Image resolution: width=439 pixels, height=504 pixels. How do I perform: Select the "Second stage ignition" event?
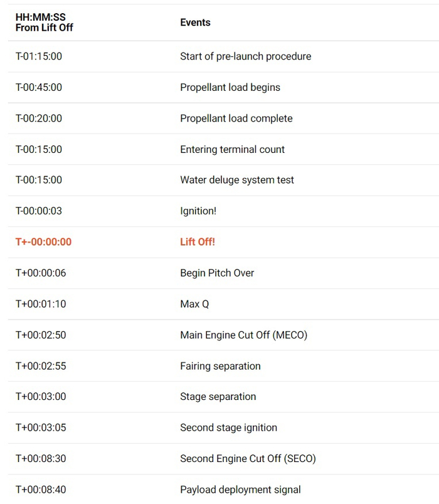pyautogui.click(x=228, y=428)
